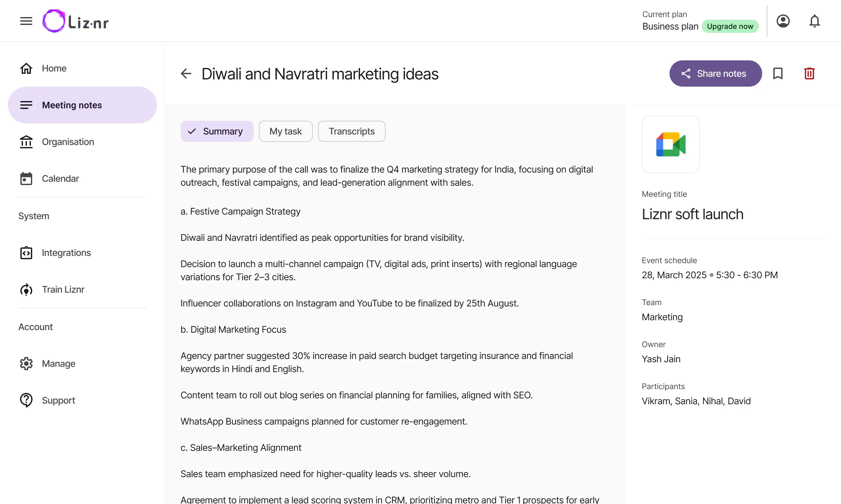Open the hamburger menu icon

(26, 21)
